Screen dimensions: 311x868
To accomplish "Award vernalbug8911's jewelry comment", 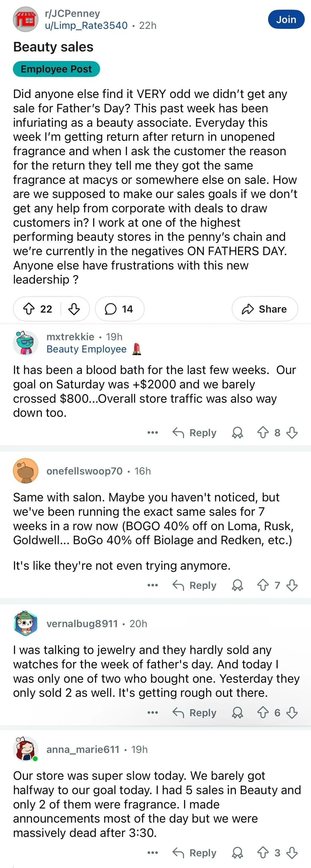I will (237, 713).
